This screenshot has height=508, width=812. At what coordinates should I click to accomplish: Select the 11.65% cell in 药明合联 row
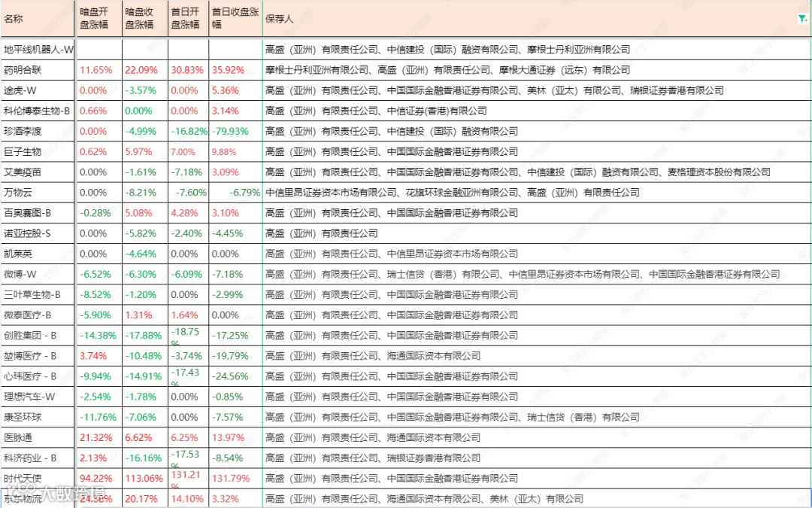click(x=99, y=70)
